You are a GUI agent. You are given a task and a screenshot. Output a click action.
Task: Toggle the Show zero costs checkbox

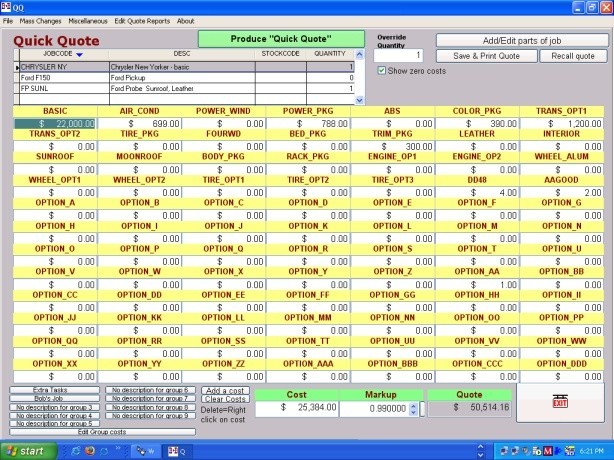382,71
